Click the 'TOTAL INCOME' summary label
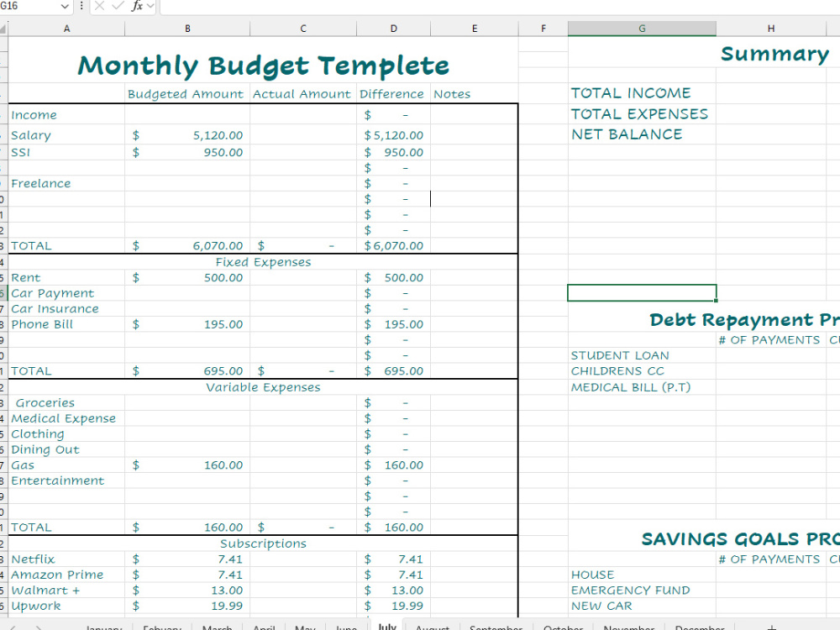840x630 pixels. click(642, 93)
